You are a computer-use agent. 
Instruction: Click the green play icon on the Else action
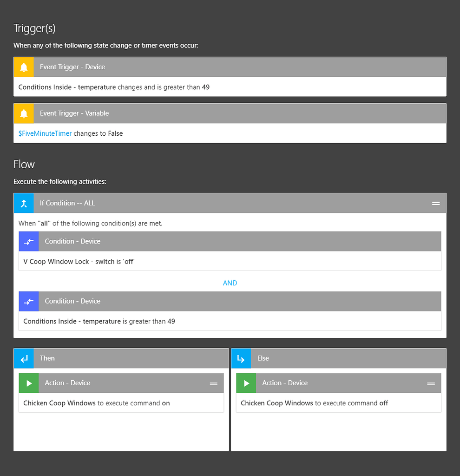tap(246, 383)
